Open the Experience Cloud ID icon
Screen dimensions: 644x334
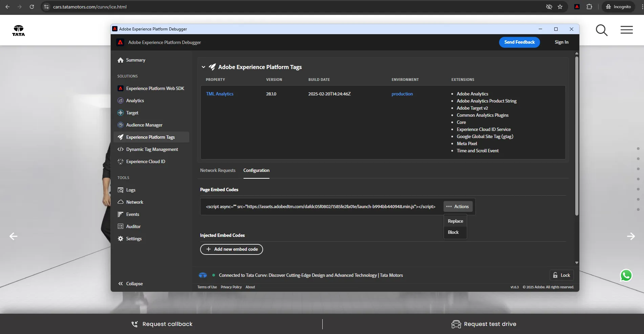tap(121, 161)
